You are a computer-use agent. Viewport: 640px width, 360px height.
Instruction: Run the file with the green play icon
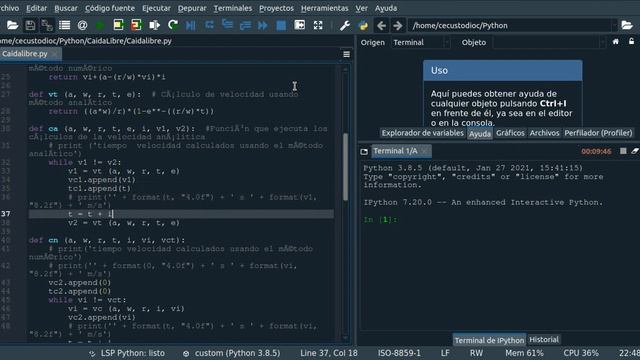coord(100,25)
